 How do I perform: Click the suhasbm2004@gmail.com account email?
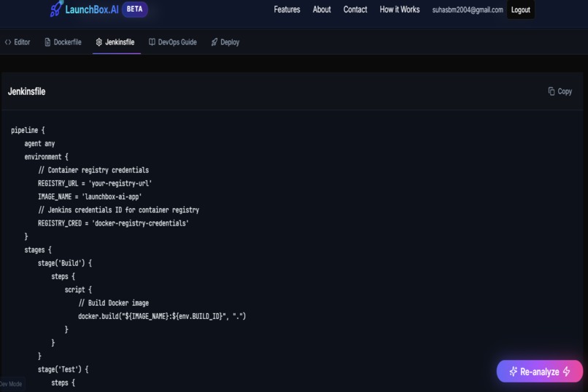point(467,9)
